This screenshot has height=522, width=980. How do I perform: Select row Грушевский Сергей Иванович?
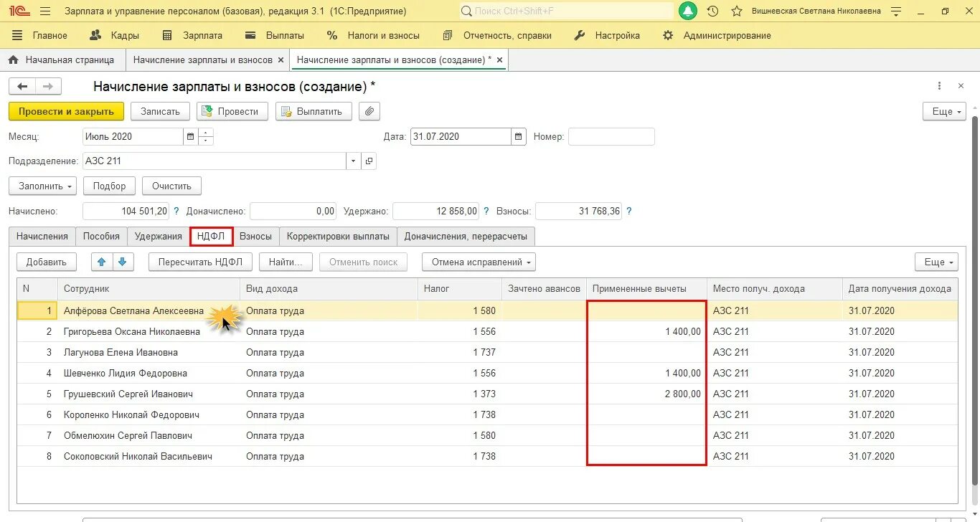click(487, 394)
